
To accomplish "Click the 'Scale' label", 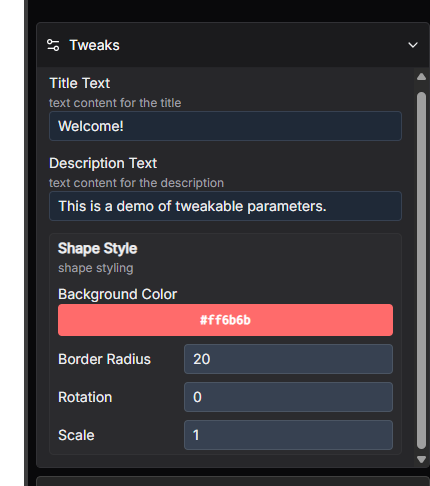I will click(x=76, y=435).
